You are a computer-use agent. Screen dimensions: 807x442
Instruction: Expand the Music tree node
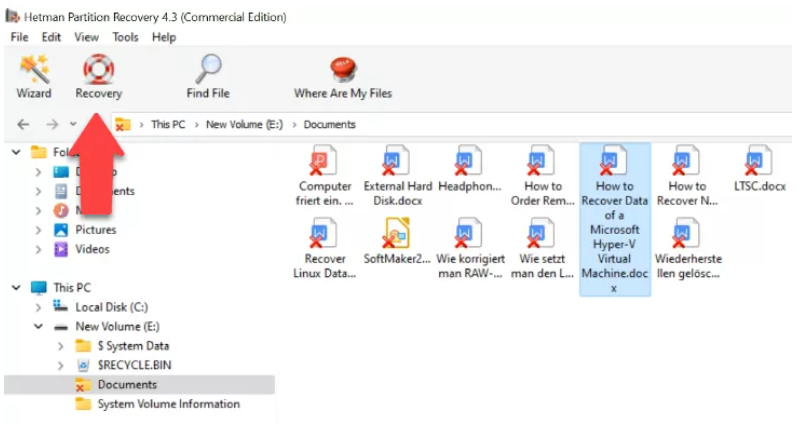38,210
